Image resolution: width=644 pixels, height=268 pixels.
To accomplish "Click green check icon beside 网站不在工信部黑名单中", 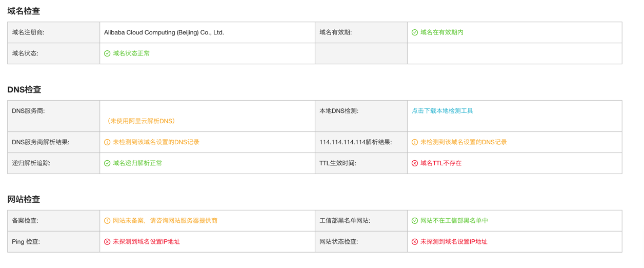I will pyautogui.click(x=414, y=221).
